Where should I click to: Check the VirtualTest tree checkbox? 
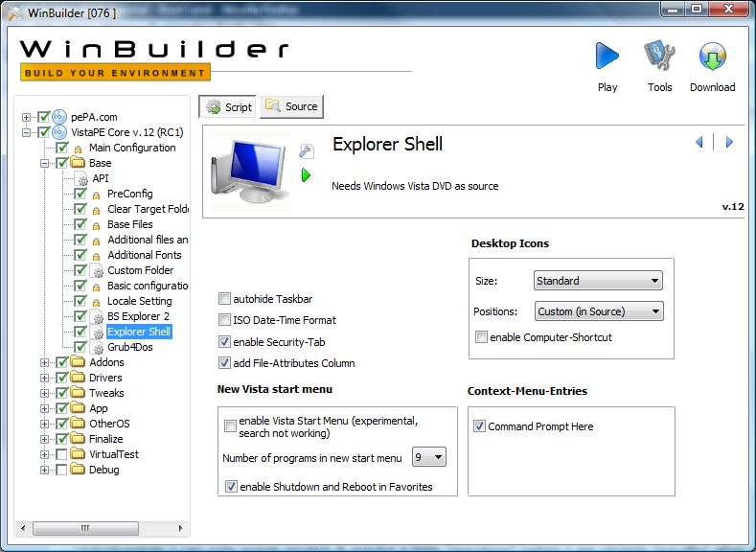(x=61, y=454)
